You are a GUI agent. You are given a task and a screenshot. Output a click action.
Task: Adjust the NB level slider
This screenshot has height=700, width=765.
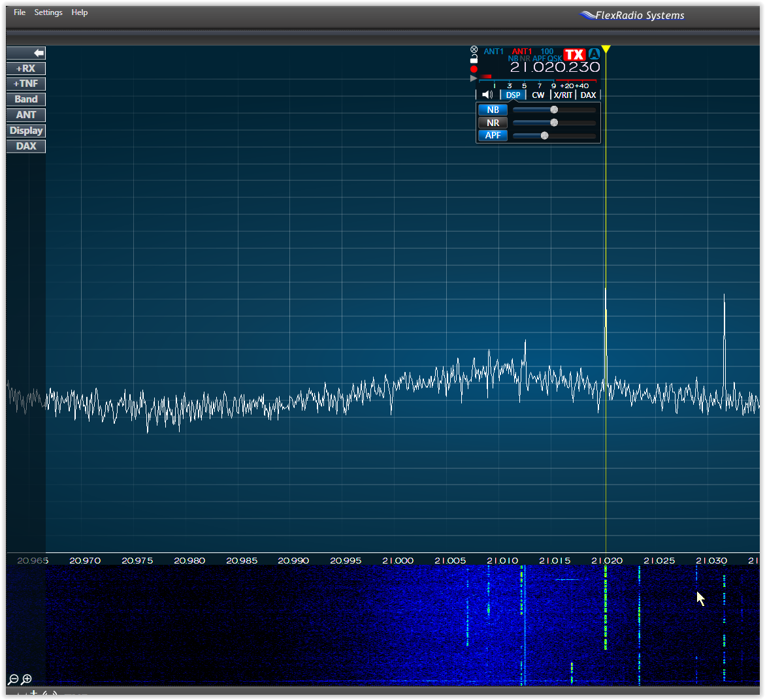[x=554, y=109]
